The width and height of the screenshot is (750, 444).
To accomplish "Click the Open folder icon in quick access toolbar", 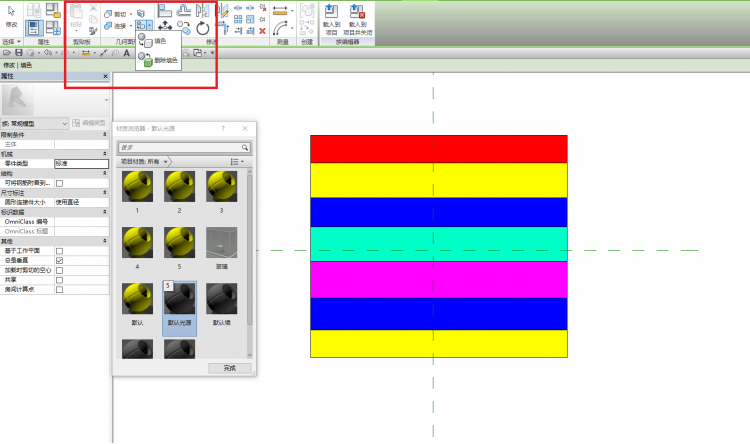I will [7, 53].
